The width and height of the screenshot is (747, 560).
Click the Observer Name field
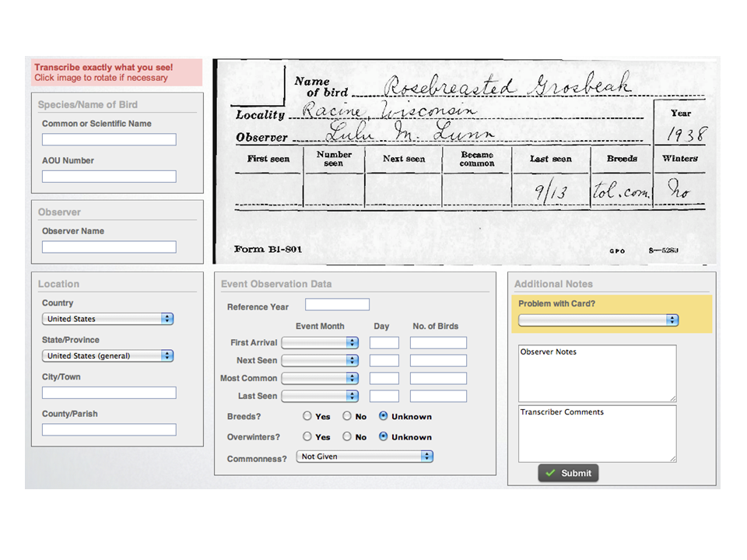coord(108,247)
